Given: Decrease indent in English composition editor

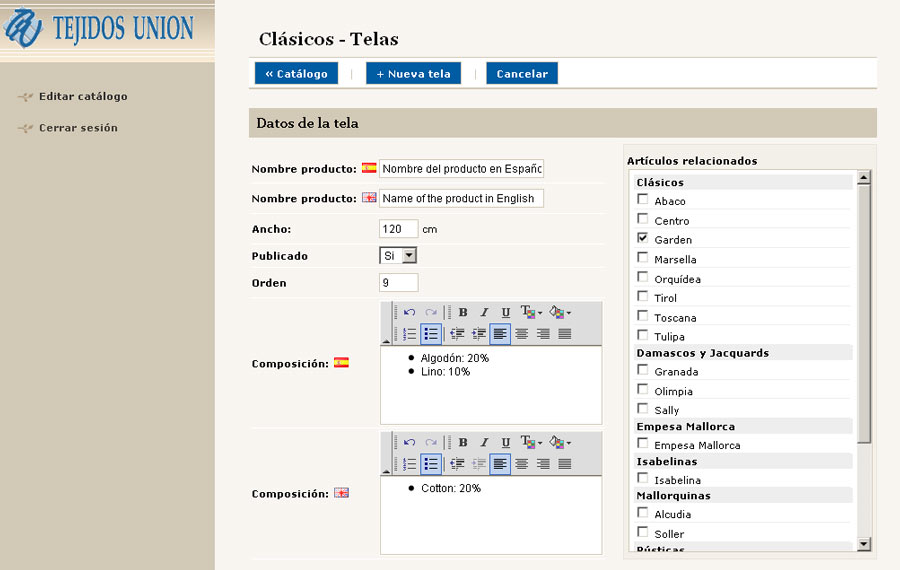Looking at the screenshot, I should [x=457, y=464].
